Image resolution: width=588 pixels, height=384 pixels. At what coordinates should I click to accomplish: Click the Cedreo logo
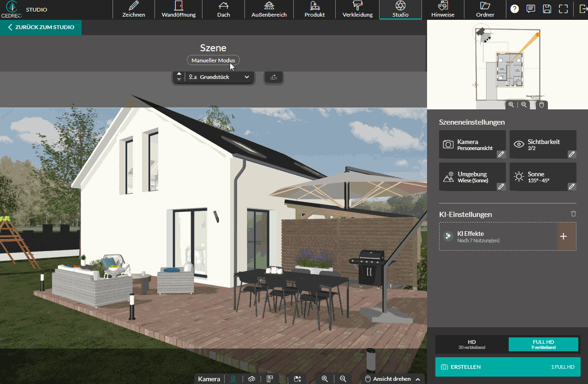[x=11, y=9]
